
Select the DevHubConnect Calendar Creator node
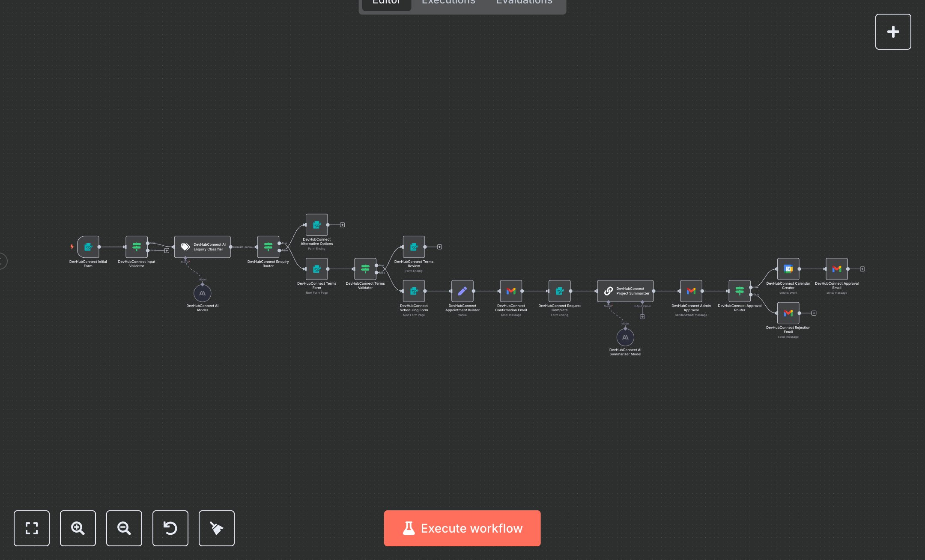(788, 269)
